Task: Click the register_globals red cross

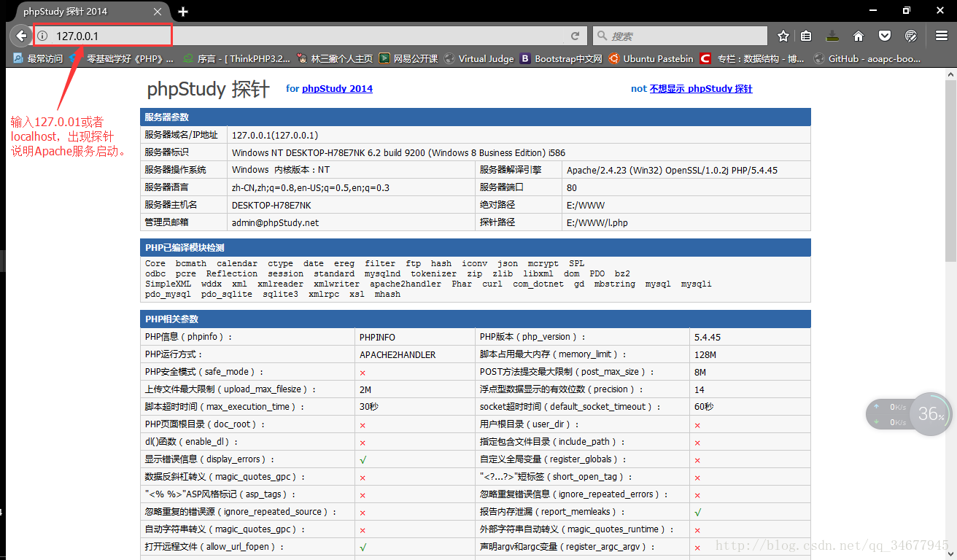Action: pyautogui.click(x=697, y=460)
